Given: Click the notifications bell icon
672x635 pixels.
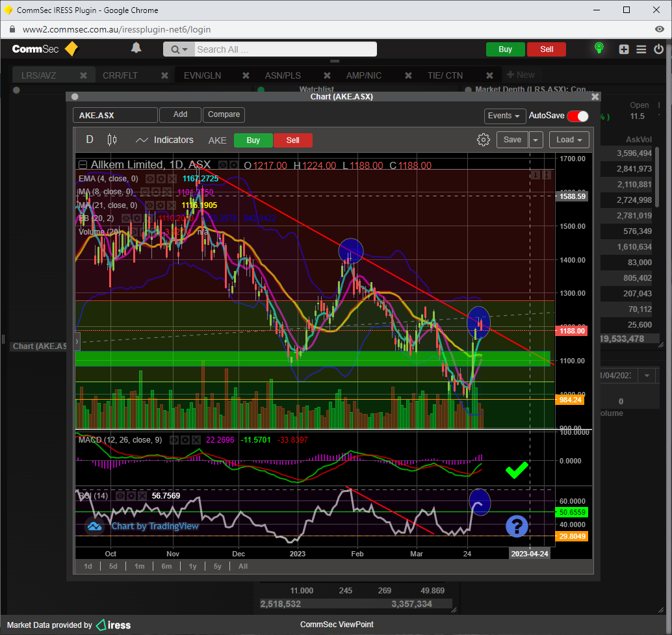Looking at the screenshot, I should 136,49.
